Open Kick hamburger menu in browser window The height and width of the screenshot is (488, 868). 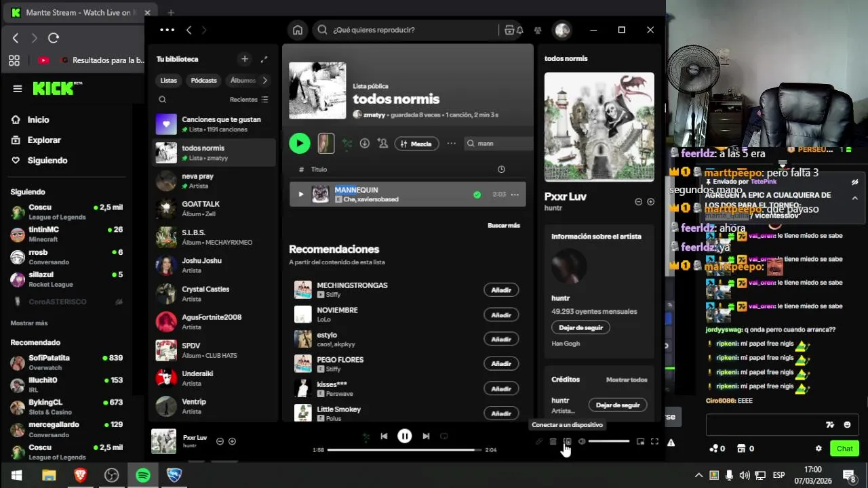(18, 88)
